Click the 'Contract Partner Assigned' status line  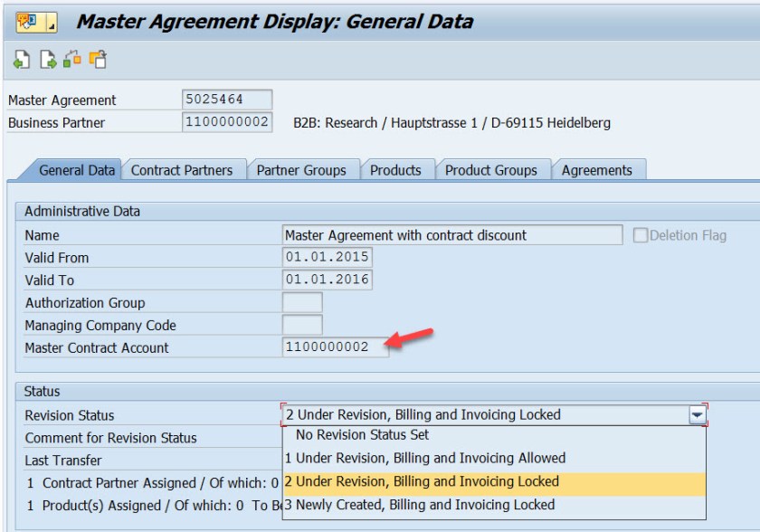153,483
